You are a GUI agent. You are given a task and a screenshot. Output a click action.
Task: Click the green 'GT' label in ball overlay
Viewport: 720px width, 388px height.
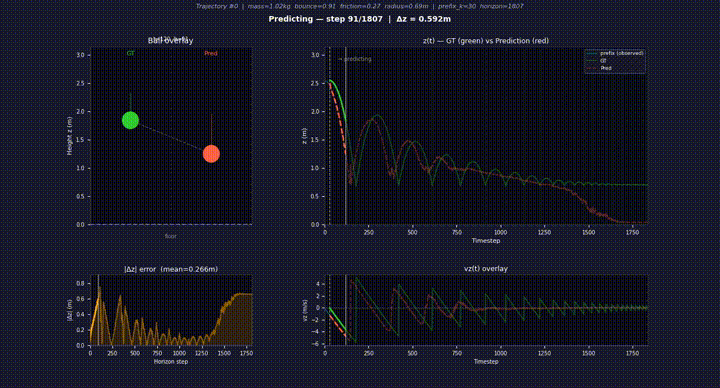[x=131, y=53]
